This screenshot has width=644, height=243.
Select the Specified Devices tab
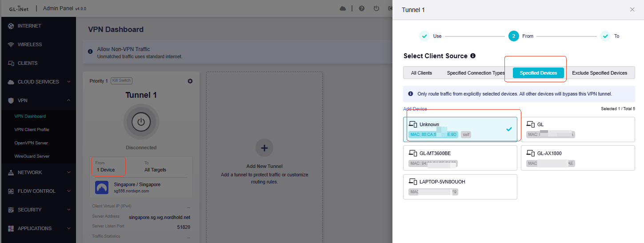pos(538,73)
